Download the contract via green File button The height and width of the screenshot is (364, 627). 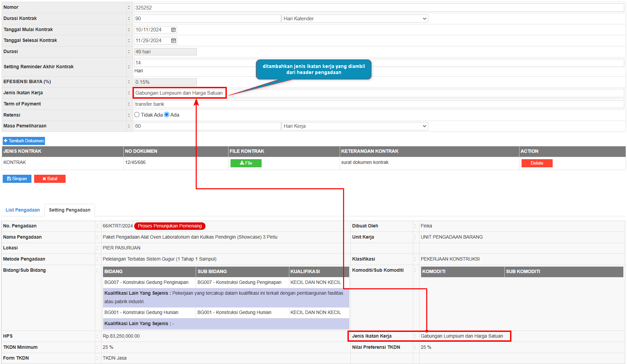click(246, 163)
